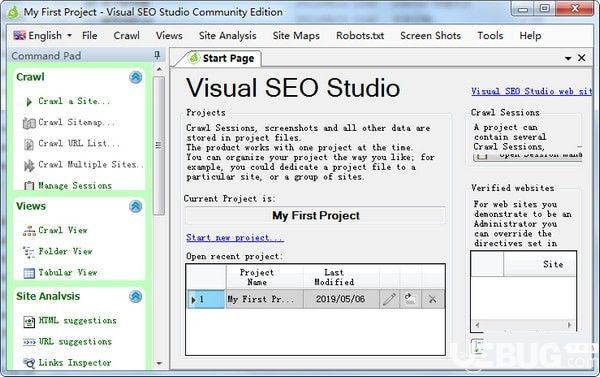Click the Crawl Multiple Sites icon

coord(29,165)
